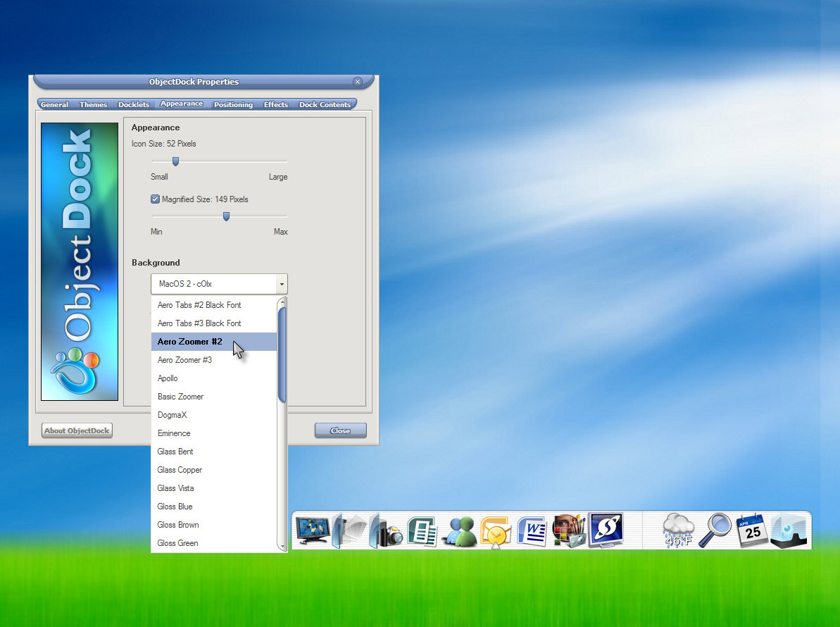This screenshot has height=627, width=840.
Task: Click the About ObjectDock button
Action: [x=77, y=430]
